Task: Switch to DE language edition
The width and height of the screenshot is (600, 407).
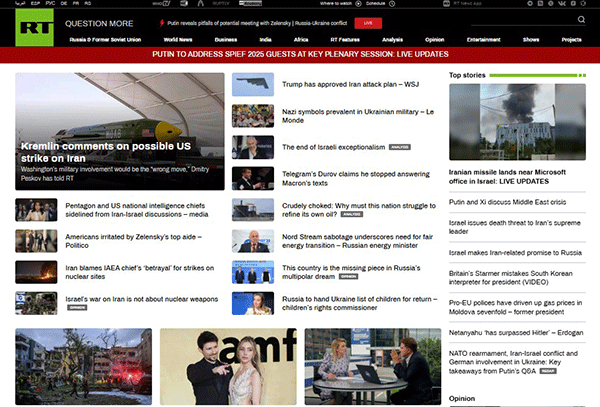Action: click(64, 3)
